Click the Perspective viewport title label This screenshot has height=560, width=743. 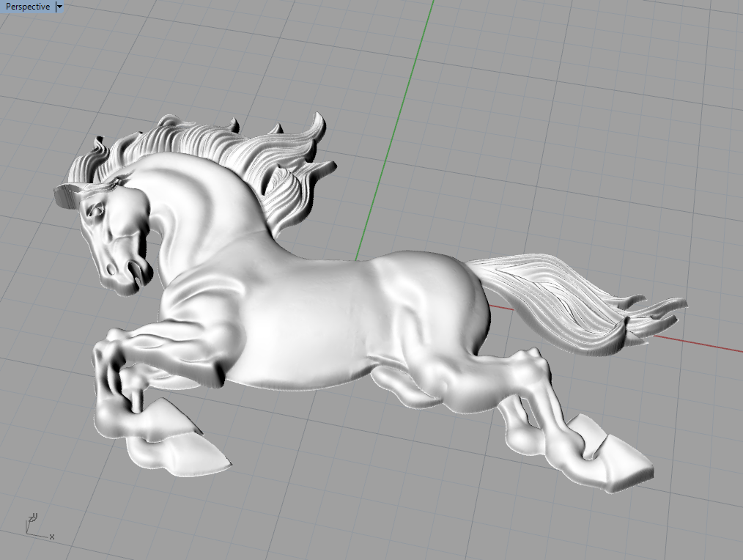28,7
